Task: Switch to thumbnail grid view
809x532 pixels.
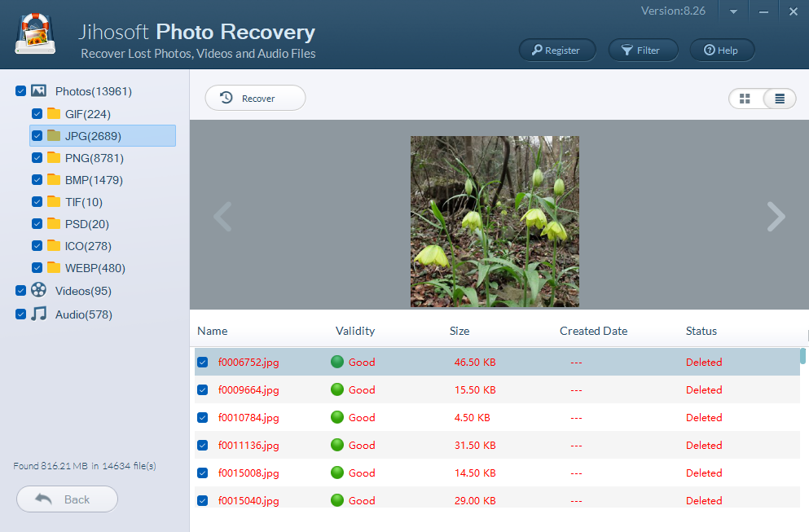Action: coord(745,99)
